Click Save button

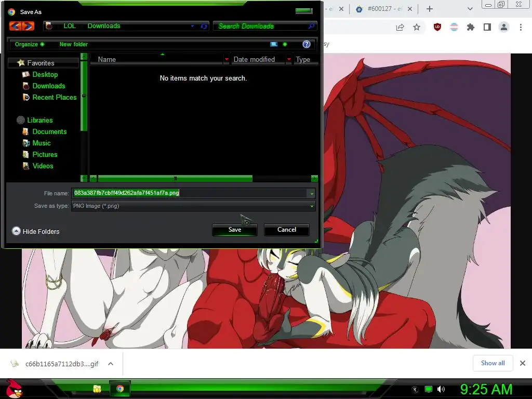(235, 230)
